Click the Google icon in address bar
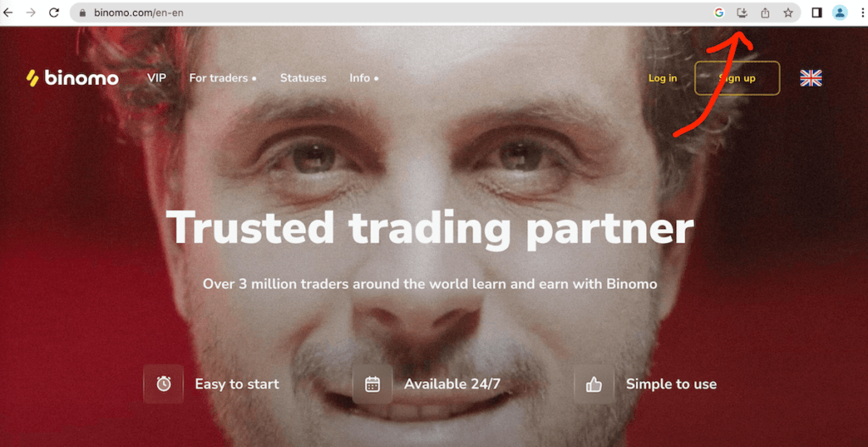The height and width of the screenshot is (447, 868). (719, 13)
